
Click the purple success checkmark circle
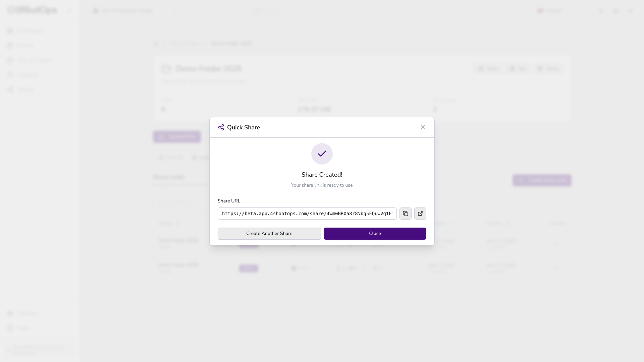(322, 154)
